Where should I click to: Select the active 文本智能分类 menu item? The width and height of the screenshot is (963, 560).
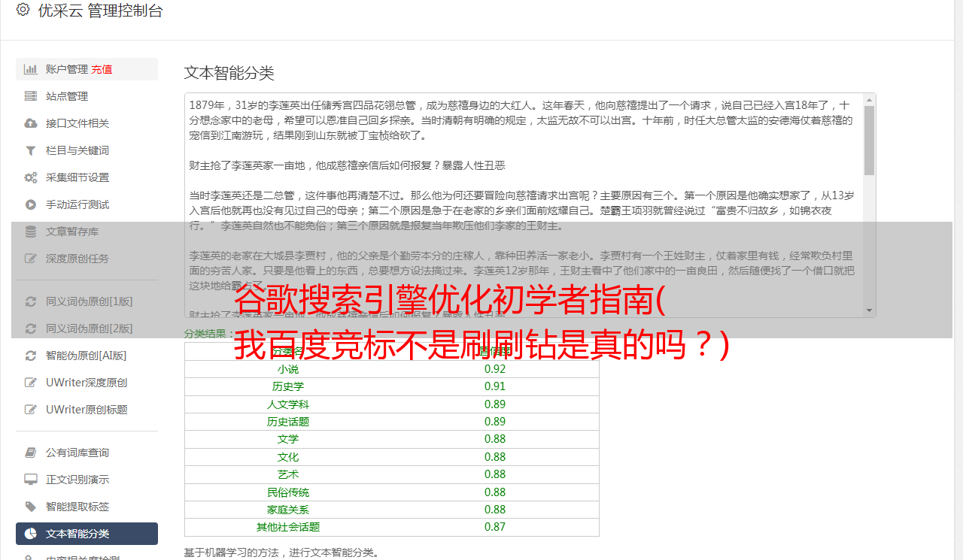click(87, 534)
